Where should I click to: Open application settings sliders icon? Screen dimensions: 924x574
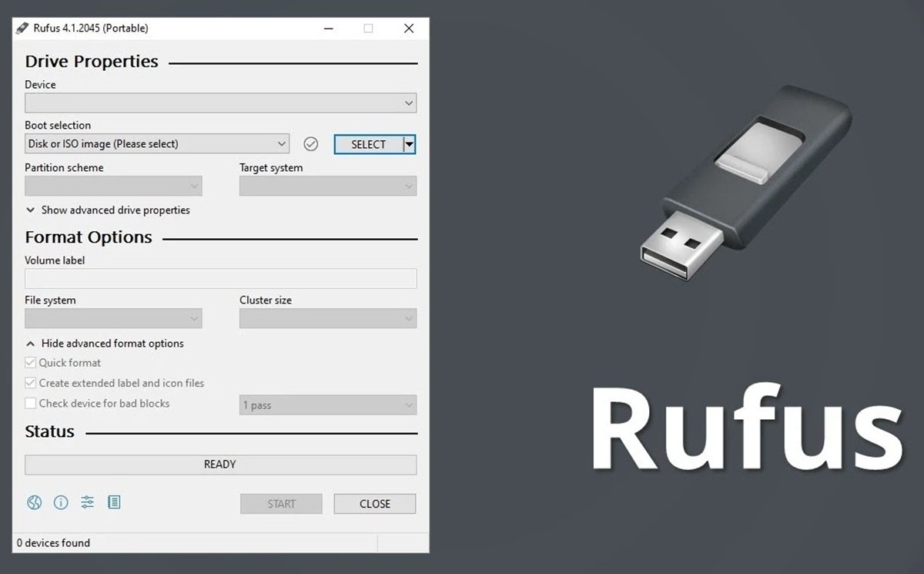(x=88, y=503)
